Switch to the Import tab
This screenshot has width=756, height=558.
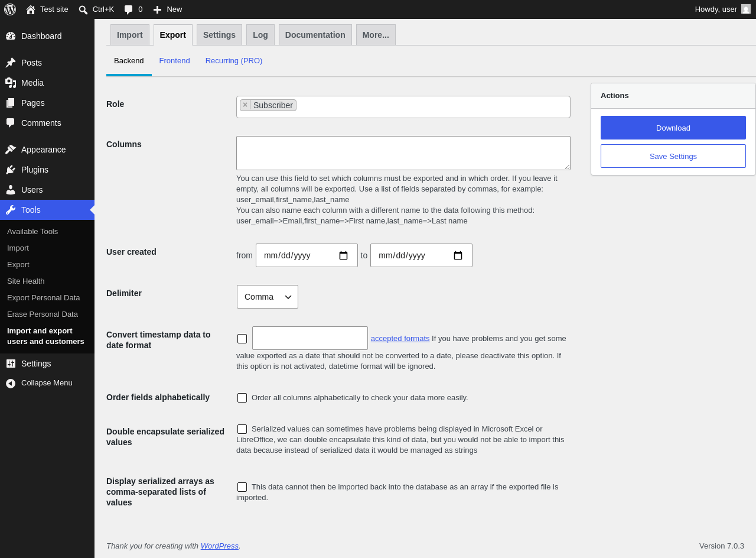point(130,35)
